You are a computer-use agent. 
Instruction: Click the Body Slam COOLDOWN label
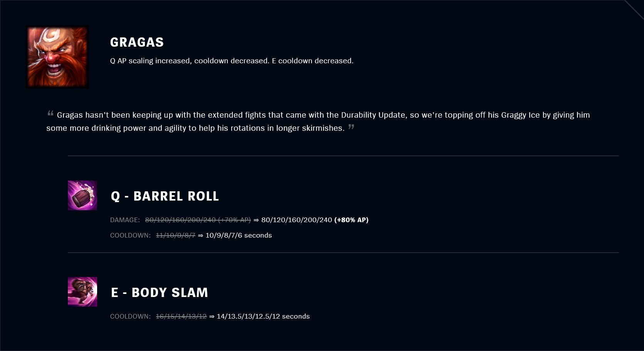click(x=130, y=316)
